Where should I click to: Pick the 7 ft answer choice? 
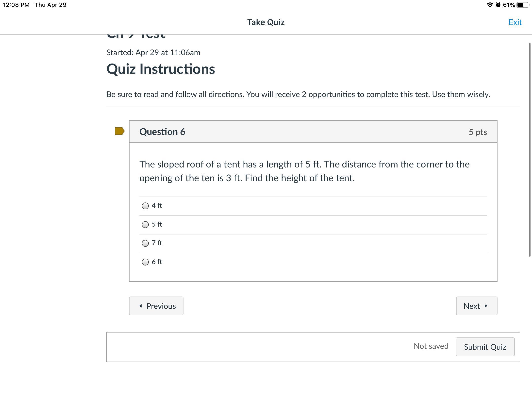[145, 243]
